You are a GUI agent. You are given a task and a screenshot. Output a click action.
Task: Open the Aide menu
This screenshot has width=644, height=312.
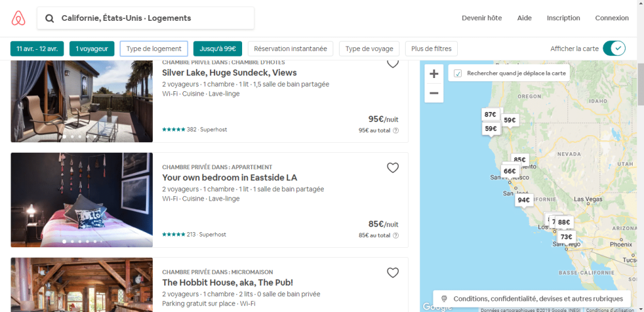[525, 18]
